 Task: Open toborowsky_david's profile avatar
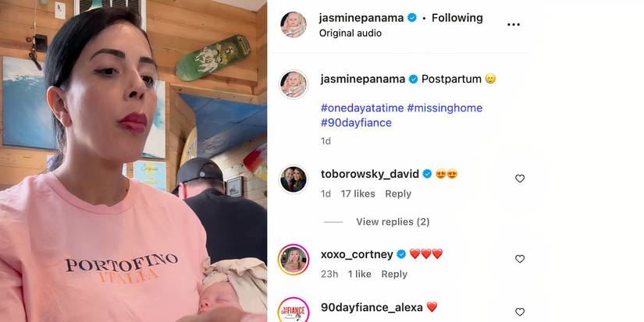[x=294, y=179]
